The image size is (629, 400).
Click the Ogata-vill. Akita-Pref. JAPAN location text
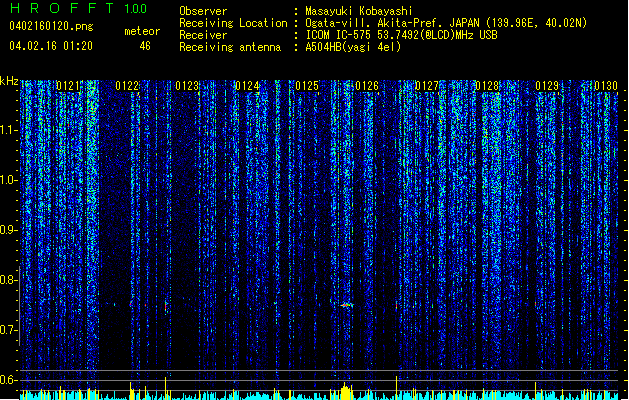446,23
